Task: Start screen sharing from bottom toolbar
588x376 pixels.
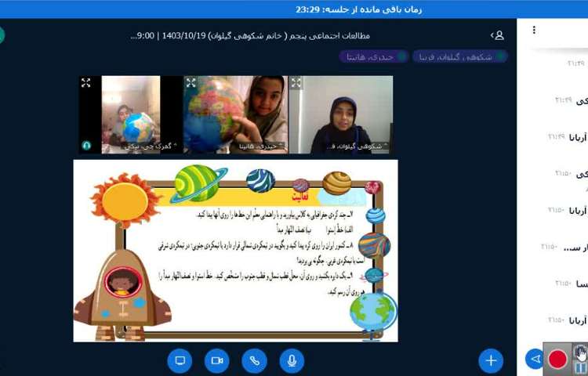Action: coord(180,360)
